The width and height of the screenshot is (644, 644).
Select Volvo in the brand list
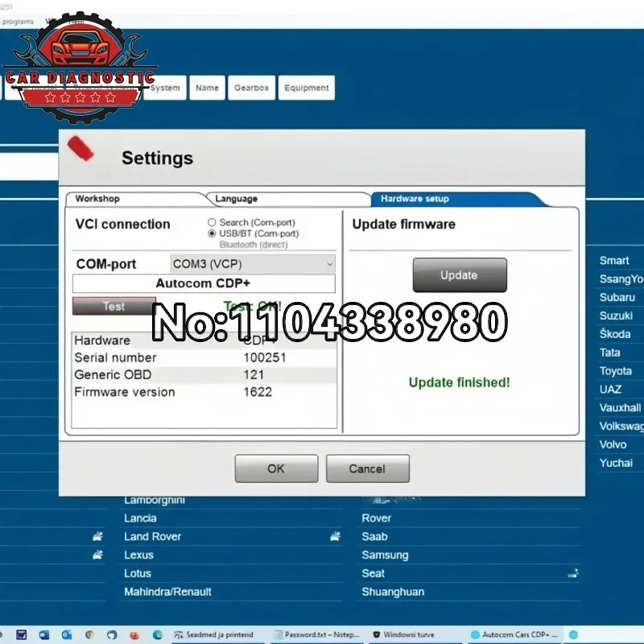pyautogui.click(x=613, y=444)
